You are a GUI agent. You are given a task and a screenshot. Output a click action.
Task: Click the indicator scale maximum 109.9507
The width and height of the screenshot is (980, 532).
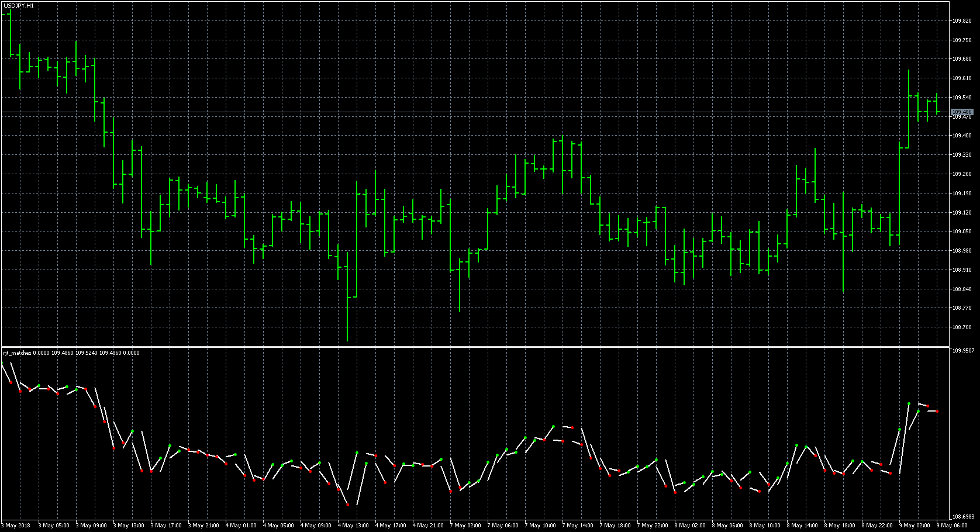coord(963,351)
